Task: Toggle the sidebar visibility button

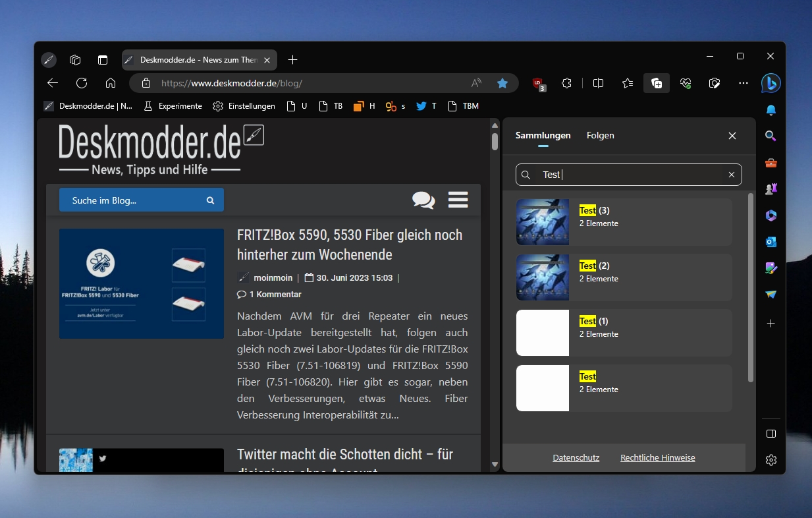Action: [771, 434]
